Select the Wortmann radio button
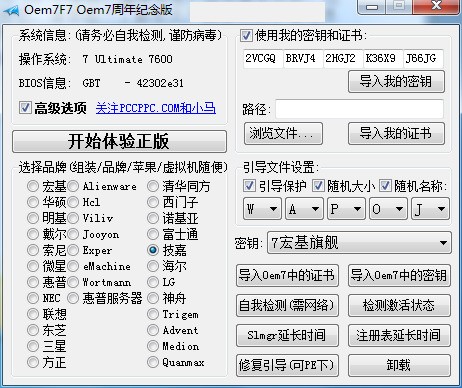The width and height of the screenshot is (462, 388). [73, 282]
